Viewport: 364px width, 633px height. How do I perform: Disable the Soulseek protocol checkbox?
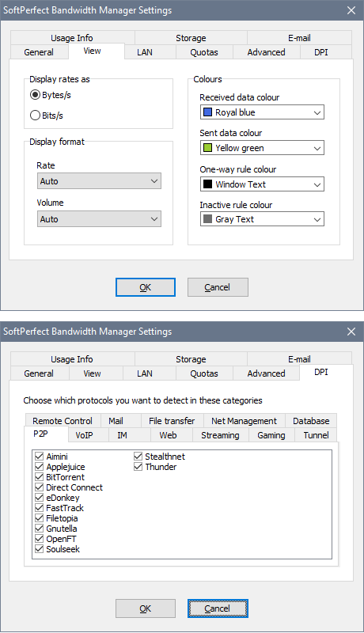coord(39,549)
